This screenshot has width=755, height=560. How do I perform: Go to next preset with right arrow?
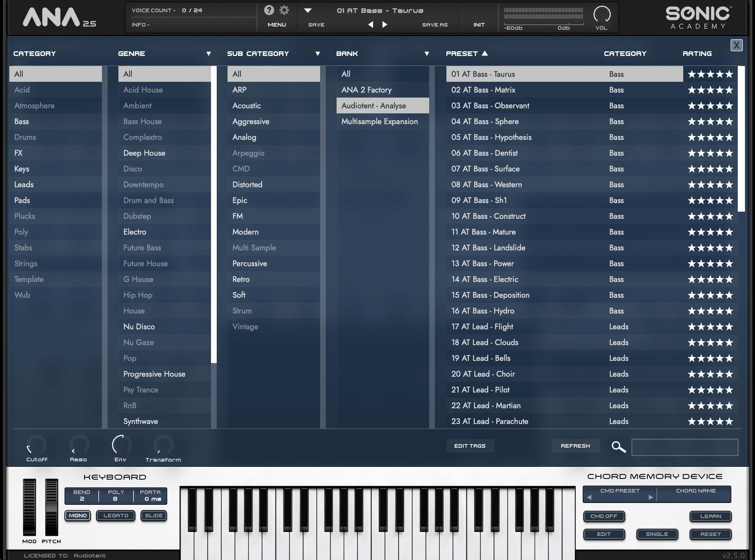385,24
